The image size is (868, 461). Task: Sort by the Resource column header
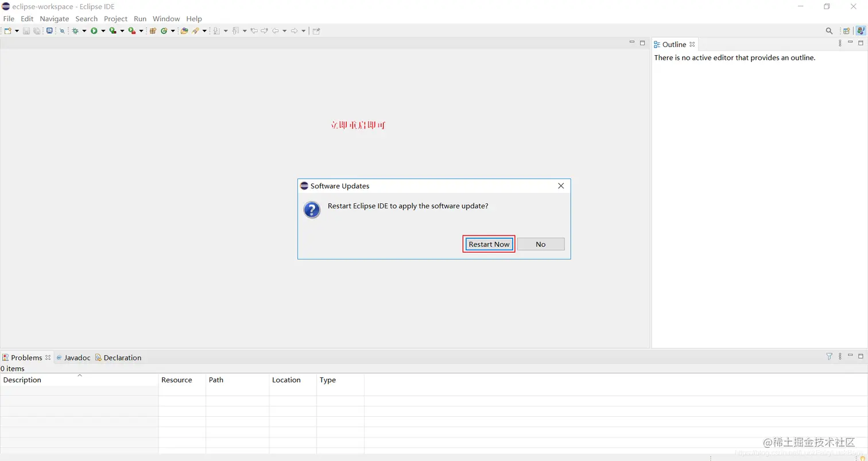pyautogui.click(x=182, y=379)
